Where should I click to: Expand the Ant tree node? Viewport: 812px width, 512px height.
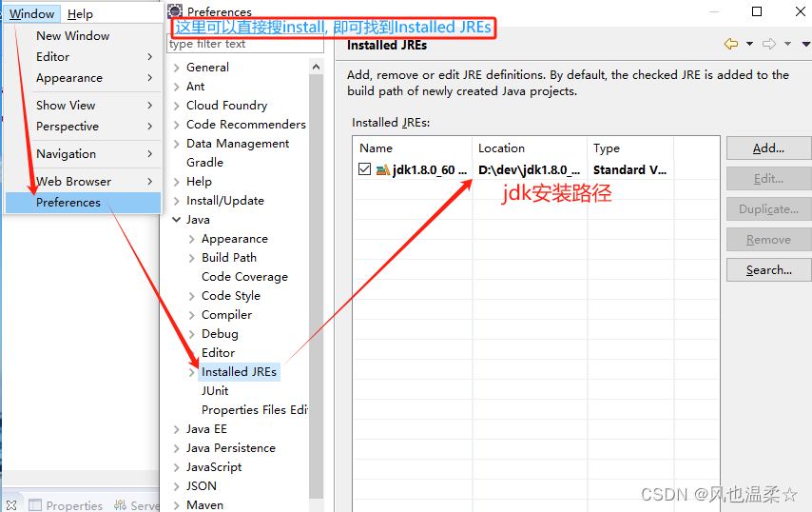[x=177, y=87]
